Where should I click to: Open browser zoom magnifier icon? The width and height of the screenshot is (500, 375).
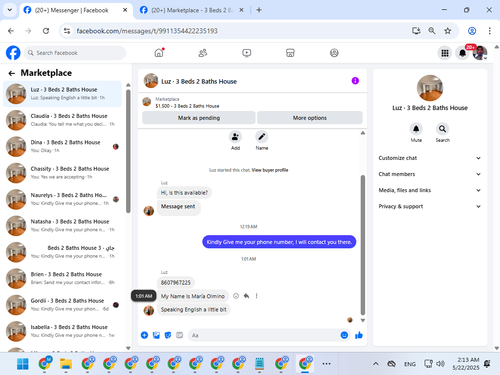click(432, 31)
